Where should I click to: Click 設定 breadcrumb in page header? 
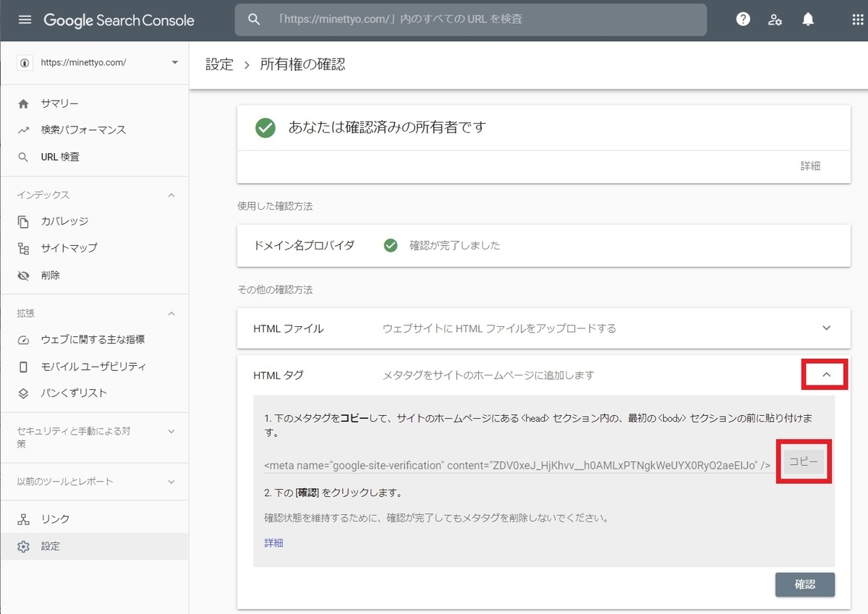click(x=219, y=64)
